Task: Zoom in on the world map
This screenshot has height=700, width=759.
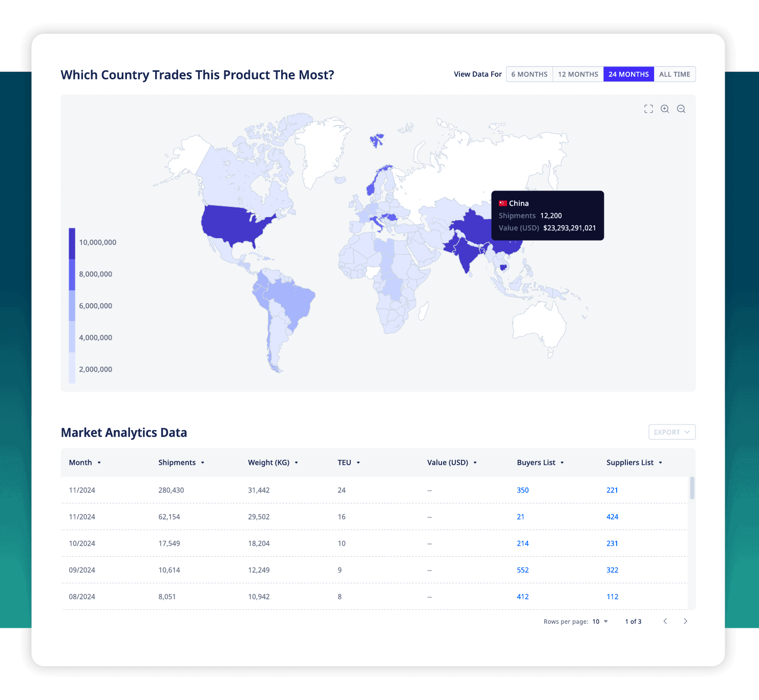Action: (x=665, y=109)
